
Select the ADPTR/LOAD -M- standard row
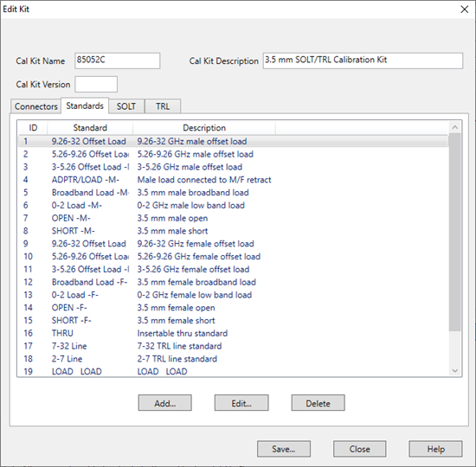point(233,180)
